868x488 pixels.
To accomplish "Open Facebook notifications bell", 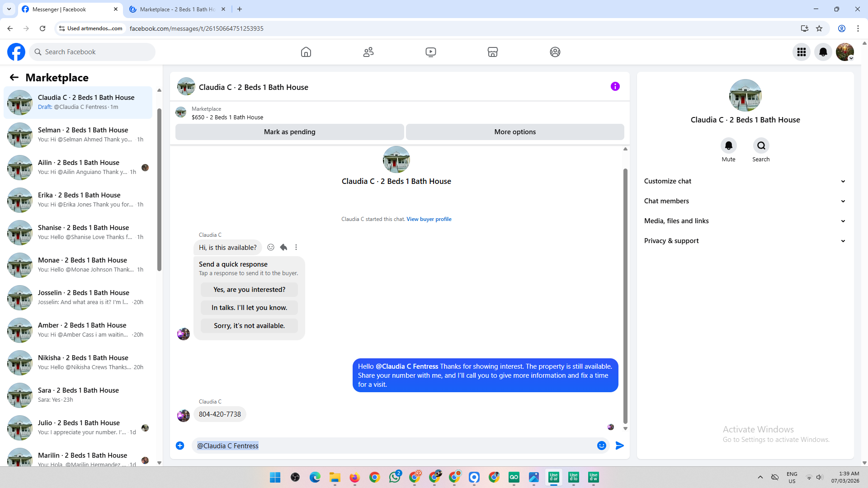I will (823, 52).
